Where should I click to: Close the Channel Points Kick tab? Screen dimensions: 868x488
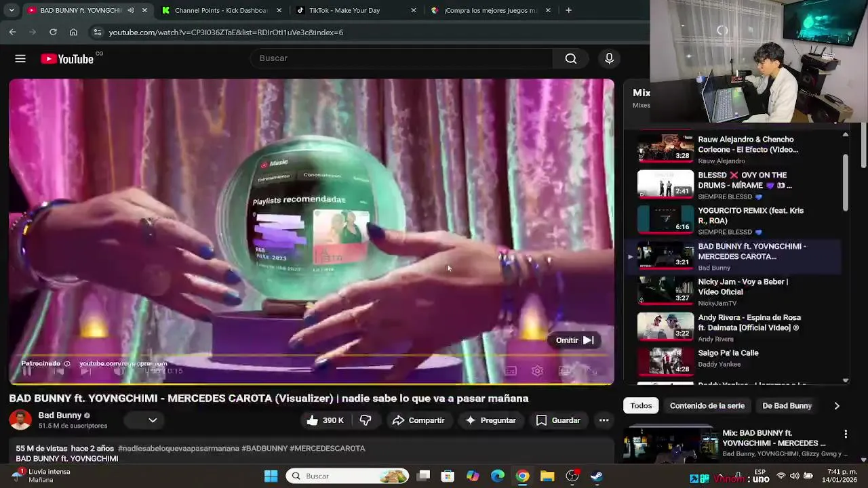pos(279,10)
